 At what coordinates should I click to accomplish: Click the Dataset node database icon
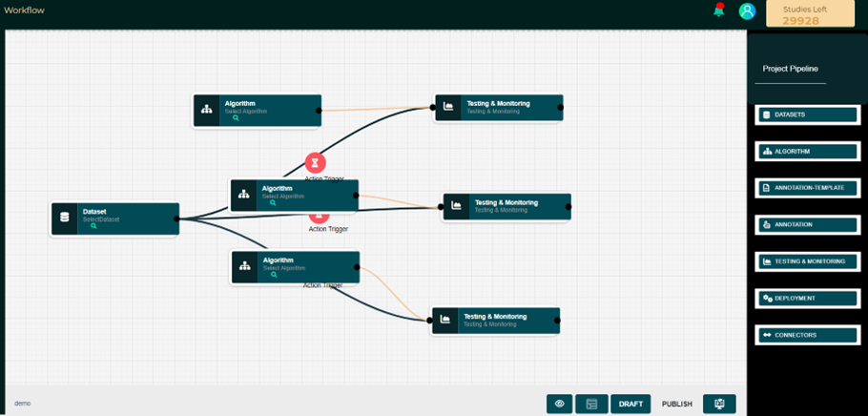point(65,218)
